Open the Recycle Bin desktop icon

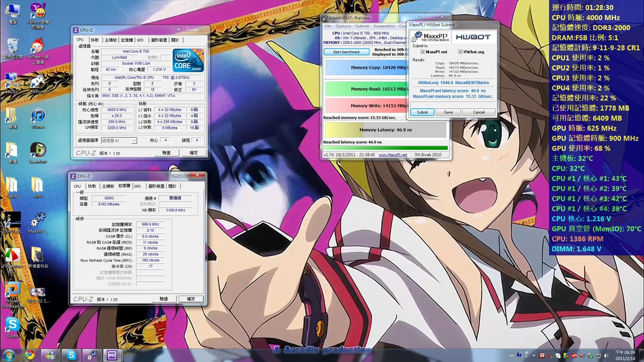(13, 49)
